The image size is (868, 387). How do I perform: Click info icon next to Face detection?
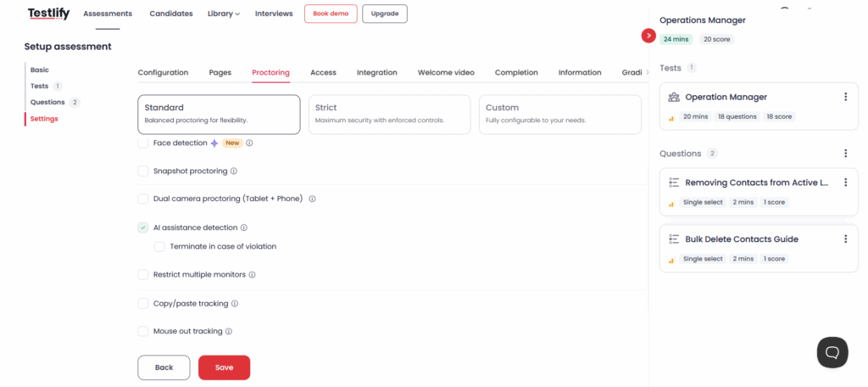pyautogui.click(x=250, y=143)
